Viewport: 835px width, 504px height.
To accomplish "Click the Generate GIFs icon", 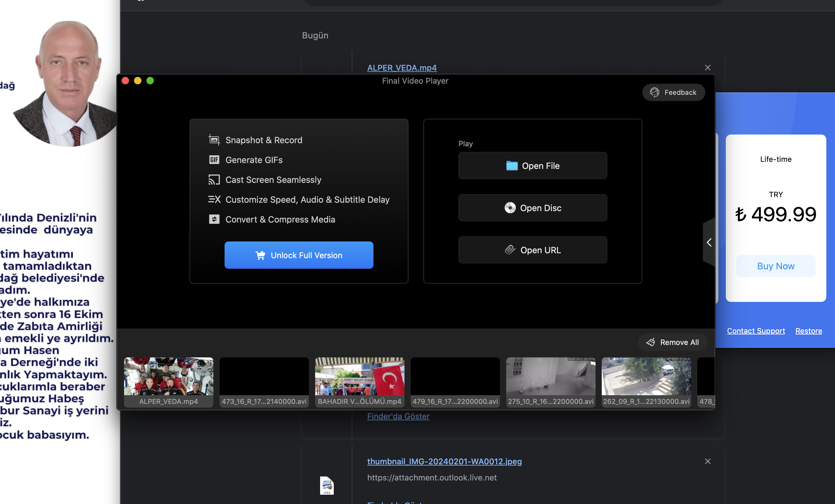I will click(x=214, y=160).
